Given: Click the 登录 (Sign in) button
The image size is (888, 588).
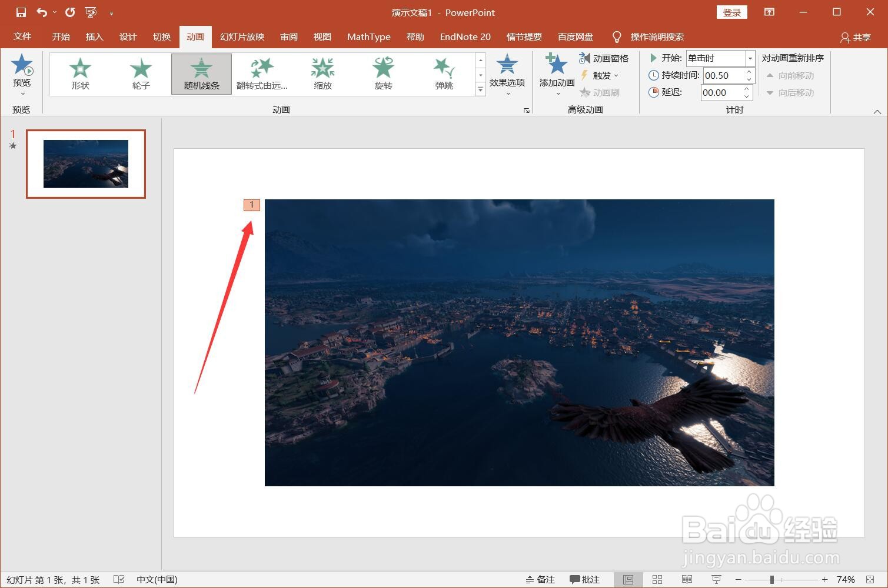Looking at the screenshot, I should click(732, 12).
